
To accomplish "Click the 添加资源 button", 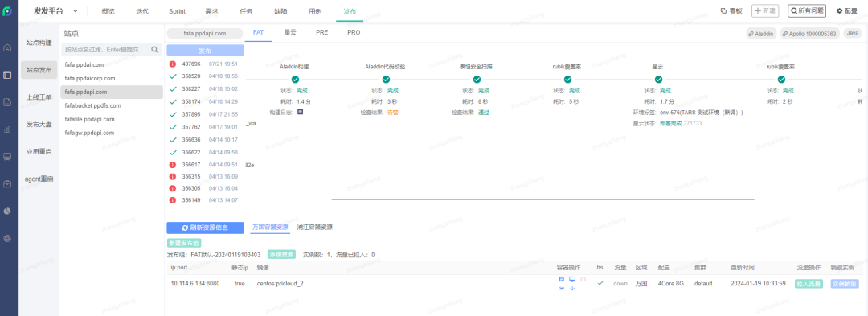I will pos(281,255).
